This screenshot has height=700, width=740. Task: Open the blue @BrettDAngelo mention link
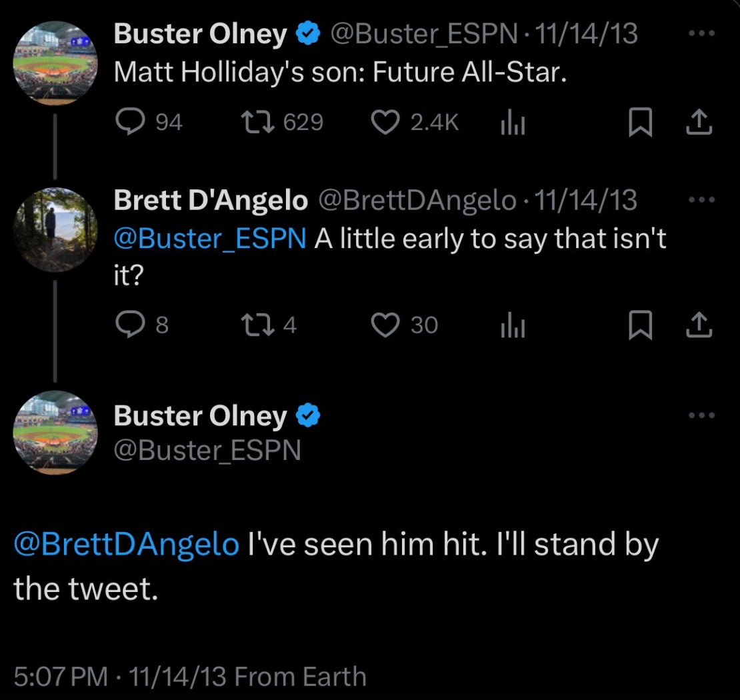(127, 544)
